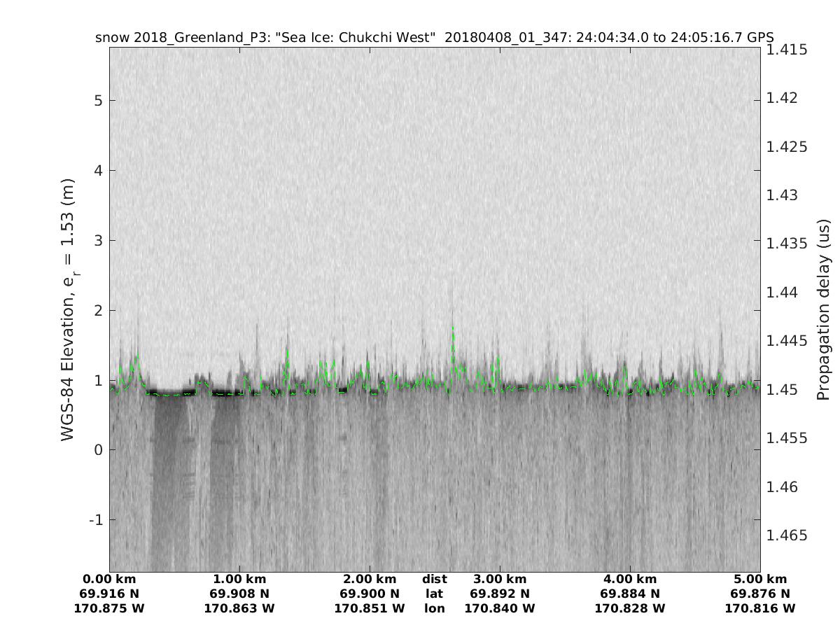
Task: Click the "1.44" propagation delay tick label
Action: (x=781, y=293)
